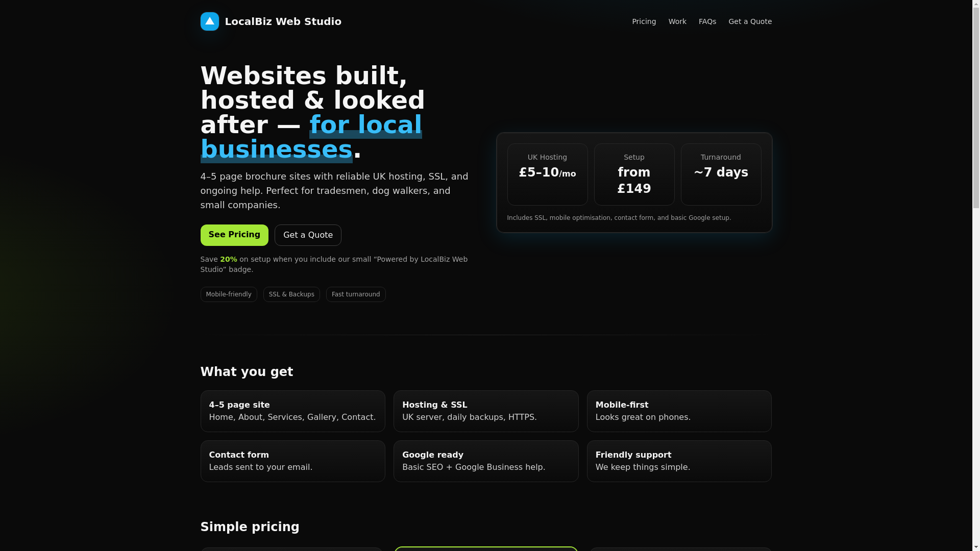980x551 pixels.
Task: Select the UK Hosting stat card
Action: [x=547, y=174]
